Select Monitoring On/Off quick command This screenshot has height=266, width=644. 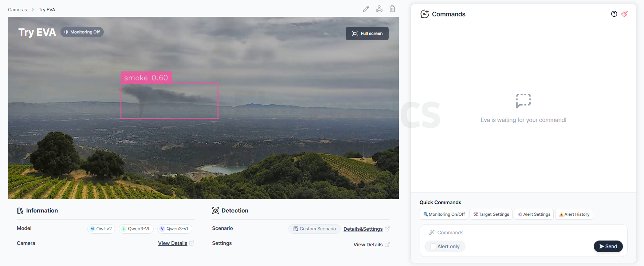tap(444, 214)
